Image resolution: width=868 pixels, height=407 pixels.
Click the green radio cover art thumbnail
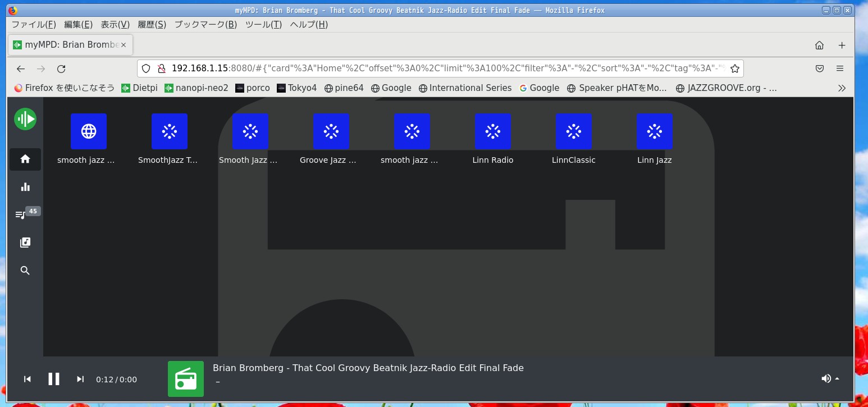point(186,379)
